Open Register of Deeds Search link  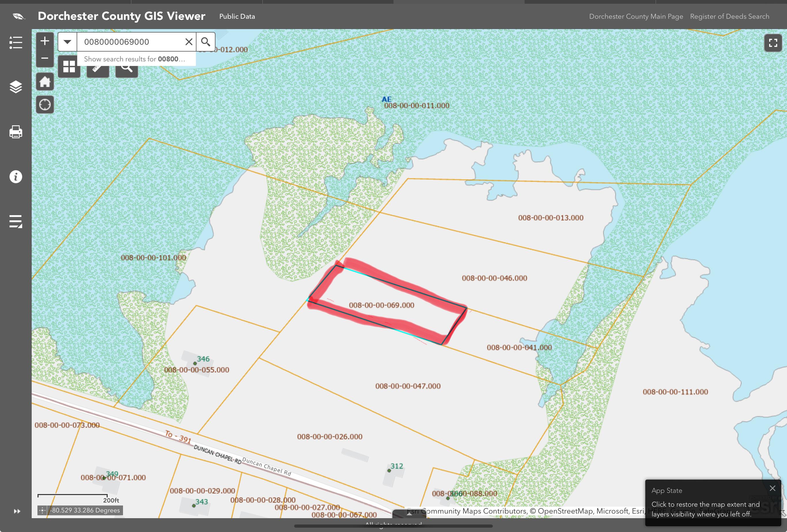coord(729,16)
